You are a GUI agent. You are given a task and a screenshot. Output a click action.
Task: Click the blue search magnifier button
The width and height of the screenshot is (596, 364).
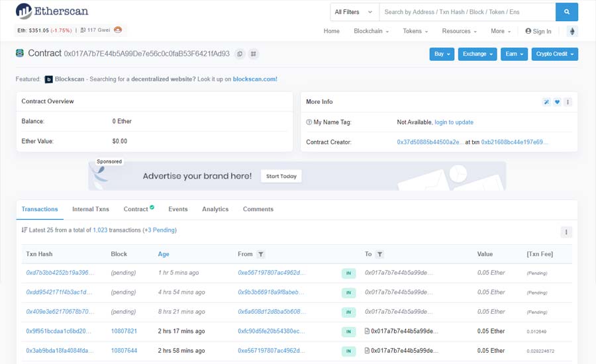(x=566, y=12)
